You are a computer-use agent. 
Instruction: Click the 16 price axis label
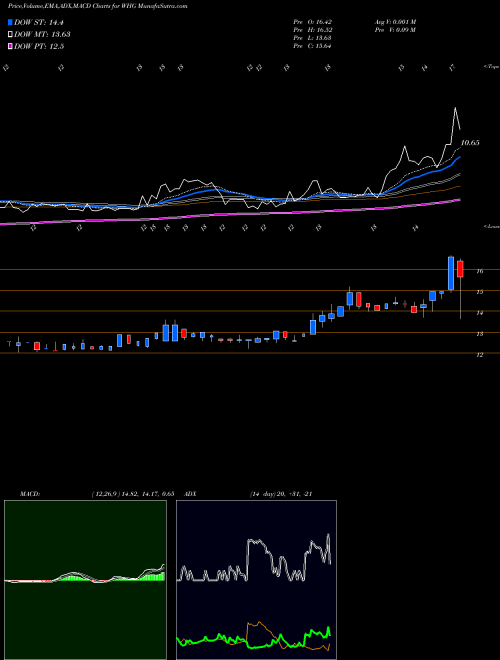coord(479,271)
